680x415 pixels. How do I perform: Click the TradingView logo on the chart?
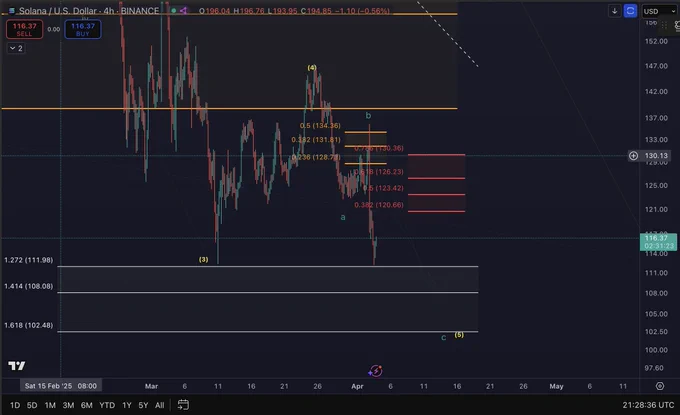(17, 366)
